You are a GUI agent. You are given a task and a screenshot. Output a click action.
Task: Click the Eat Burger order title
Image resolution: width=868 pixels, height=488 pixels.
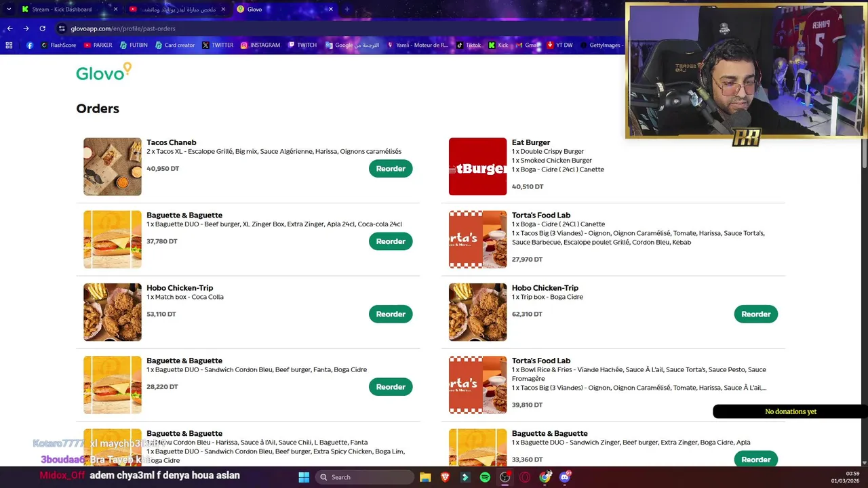coord(531,142)
